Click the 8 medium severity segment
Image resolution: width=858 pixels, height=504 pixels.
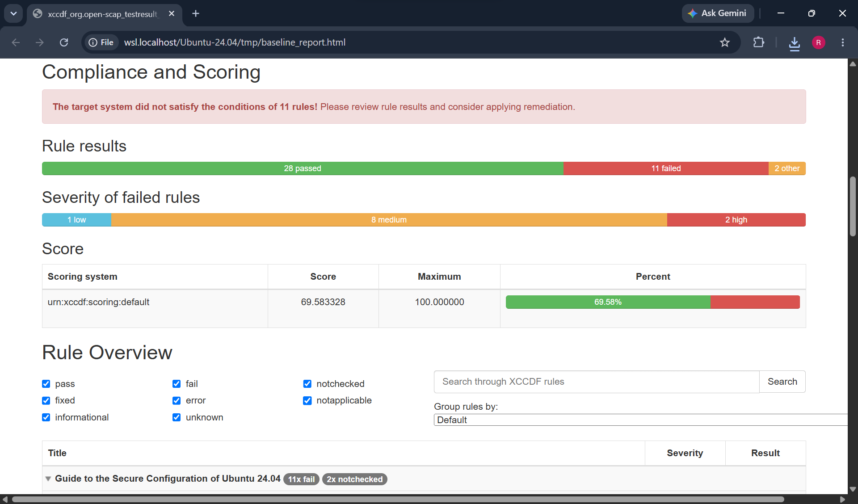coord(389,220)
